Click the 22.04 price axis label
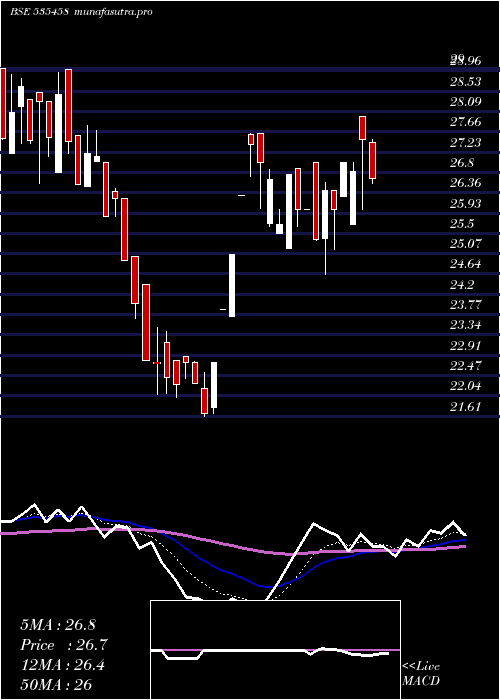Screen dimensions: 500x700 [466, 386]
